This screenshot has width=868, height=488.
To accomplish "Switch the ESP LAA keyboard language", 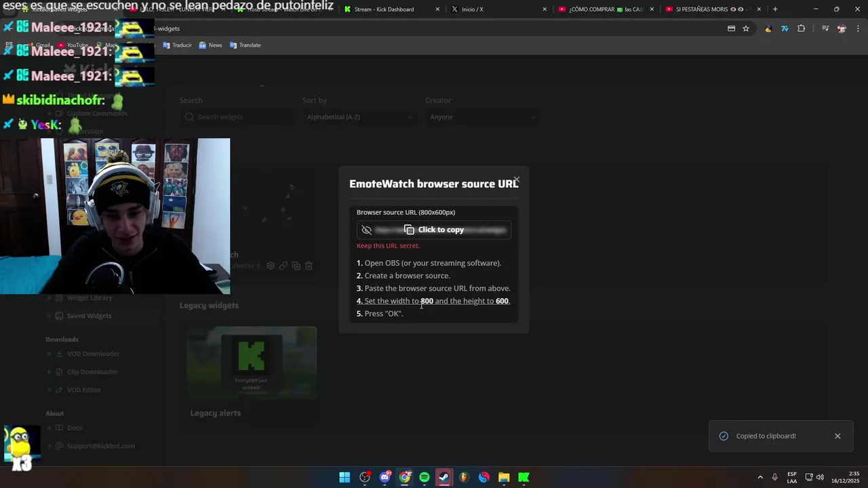I will point(792,477).
